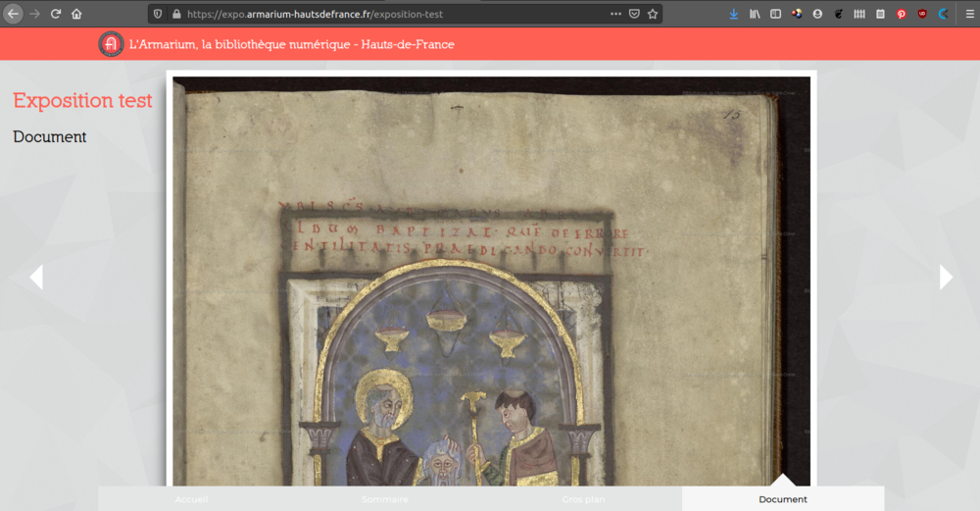Save page to Pocket
980x511 pixels.
point(634,14)
